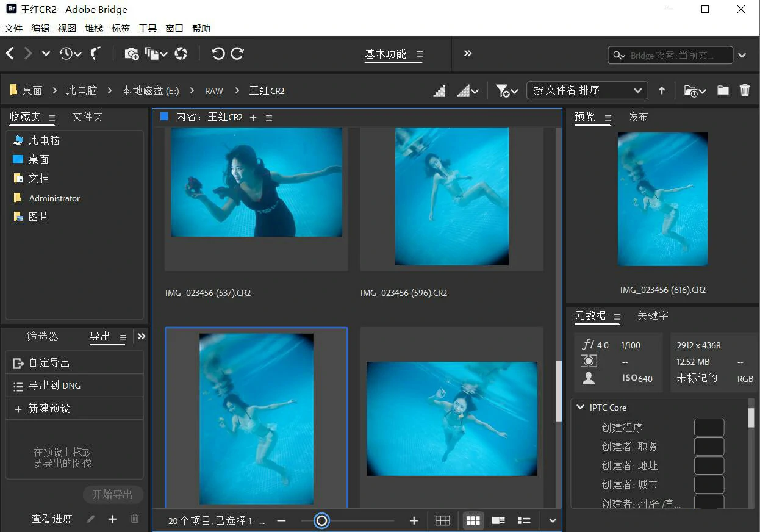Viewport: 760px width, 532px height.
Task: Create a new folder with the folder icon
Action: coord(723,90)
